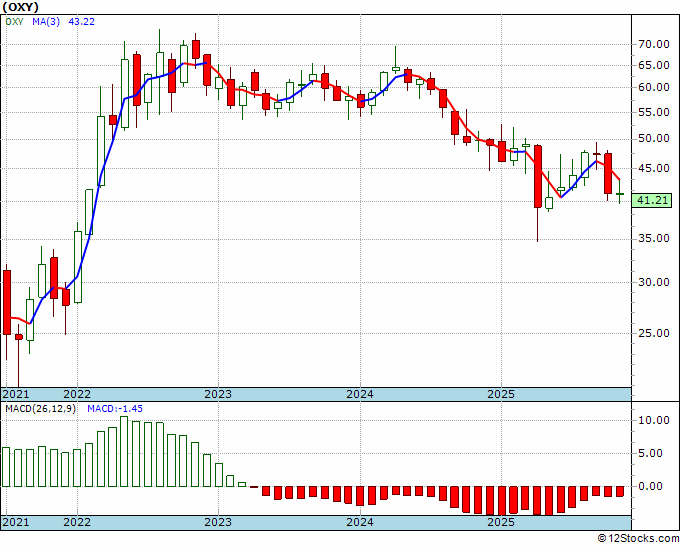The width and height of the screenshot is (680, 546).
Task: Click 2021 on the MACD timeline
Action: pos(16,522)
